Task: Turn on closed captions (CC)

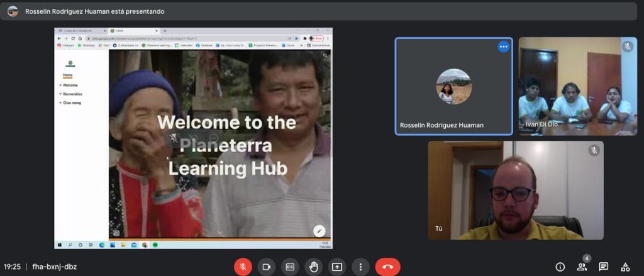Action: coord(290,267)
